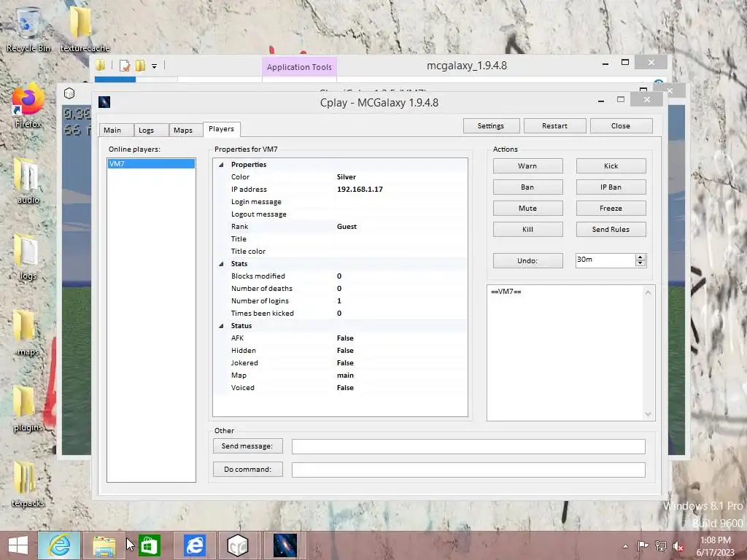Click the Send message button
This screenshot has height=560, width=747.
coord(247,446)
